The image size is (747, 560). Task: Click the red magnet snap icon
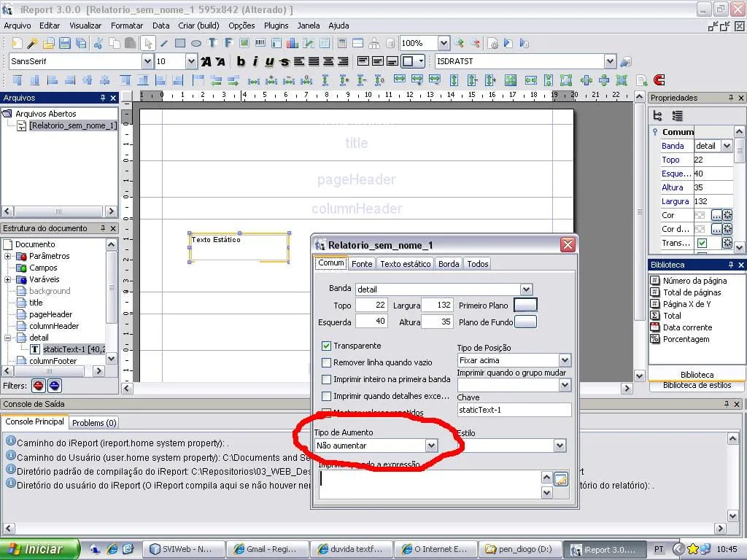coord(659,80)
